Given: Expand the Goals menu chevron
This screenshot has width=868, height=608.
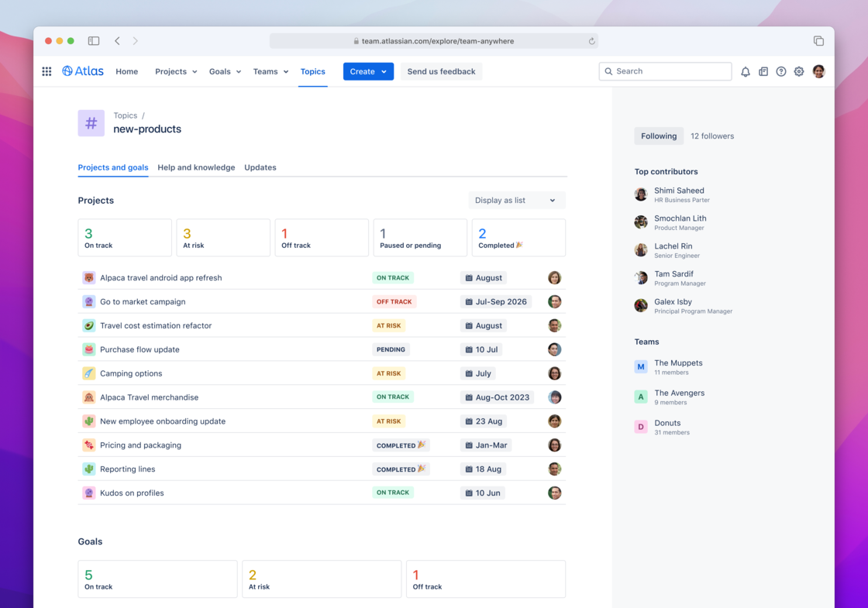Looking at the screenshot, I should (237, 71).
